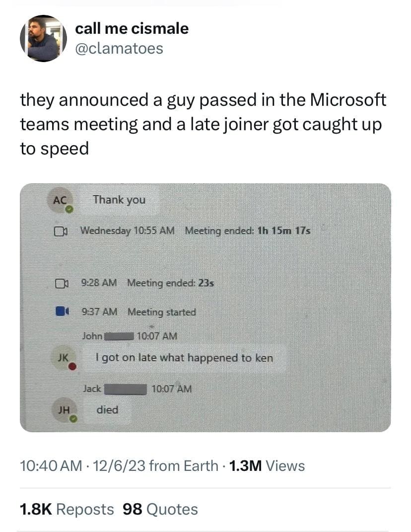Show the 98 Quotes list

(x=160, y=509)
